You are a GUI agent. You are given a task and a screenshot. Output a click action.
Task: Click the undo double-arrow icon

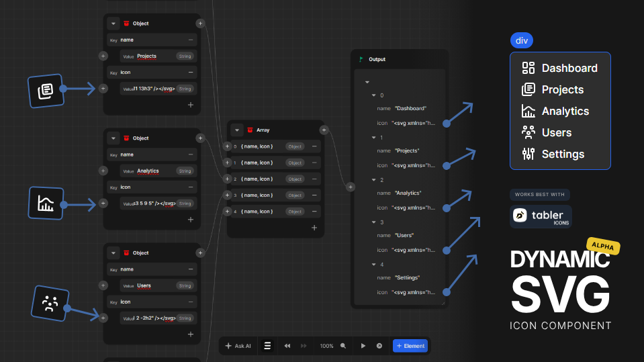click(x=287, y=346)
